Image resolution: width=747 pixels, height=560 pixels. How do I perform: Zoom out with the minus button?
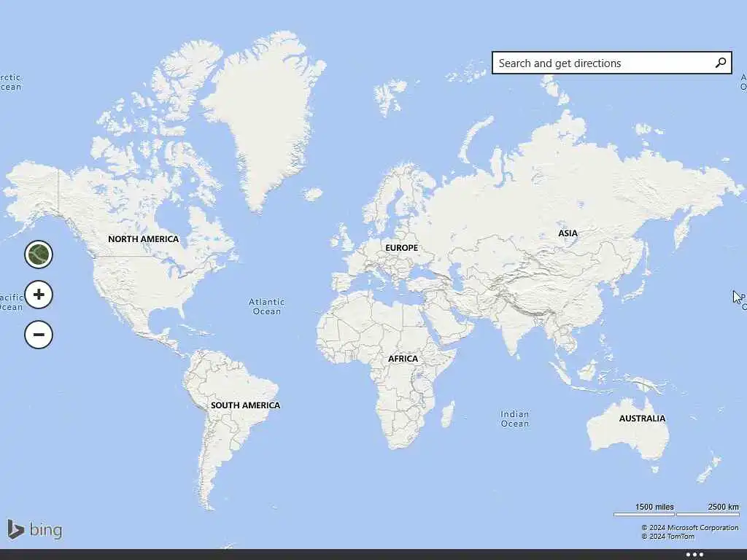click(39, 334)
